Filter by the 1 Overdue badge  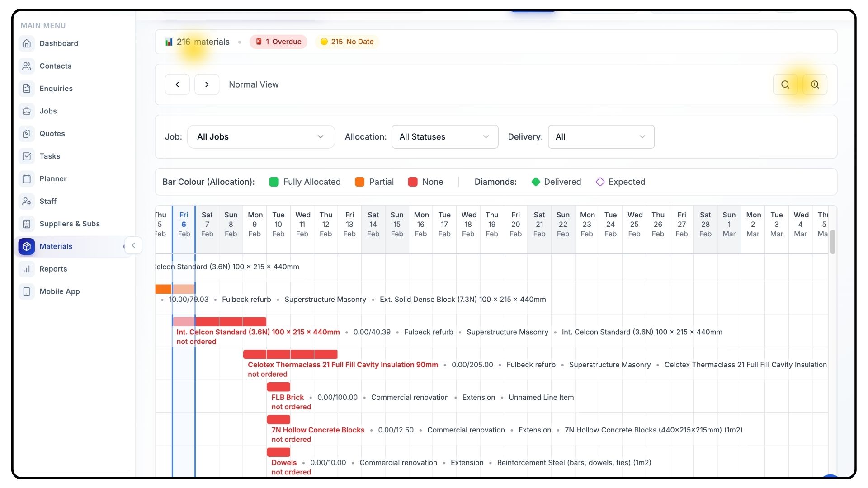(x=278, y=42)
